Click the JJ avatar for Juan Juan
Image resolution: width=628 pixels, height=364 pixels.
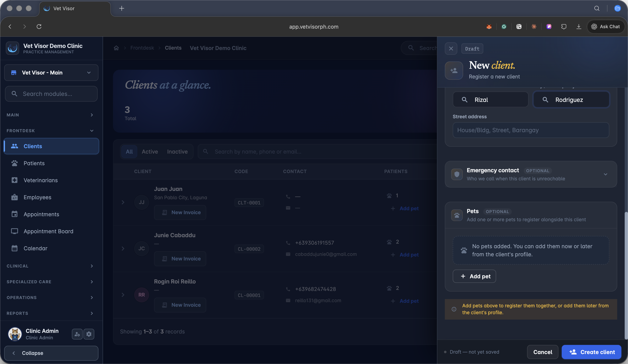[x=142, y=202]
